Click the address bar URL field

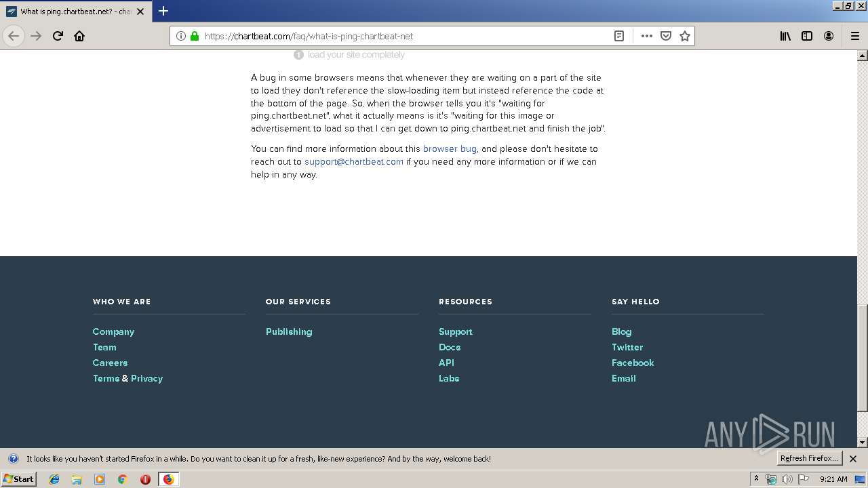click(x=407, y=36)
